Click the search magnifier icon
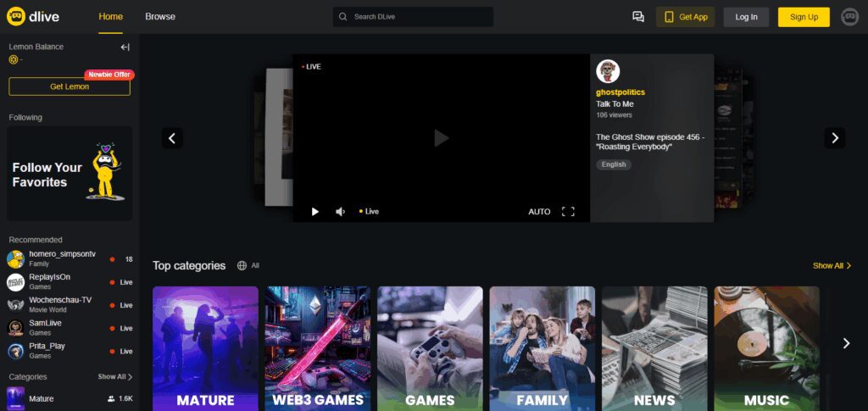 pos(342,17)
